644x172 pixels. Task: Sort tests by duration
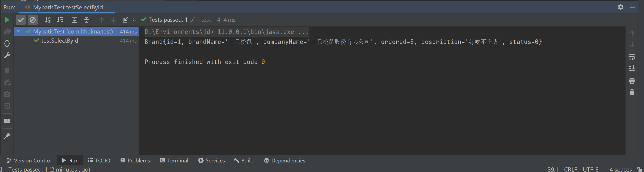click(x=60, y=20)
